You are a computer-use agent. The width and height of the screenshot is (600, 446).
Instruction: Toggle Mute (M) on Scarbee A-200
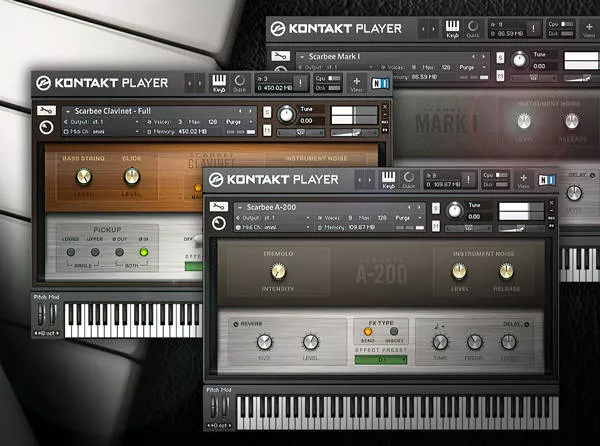tap(436, 226)
